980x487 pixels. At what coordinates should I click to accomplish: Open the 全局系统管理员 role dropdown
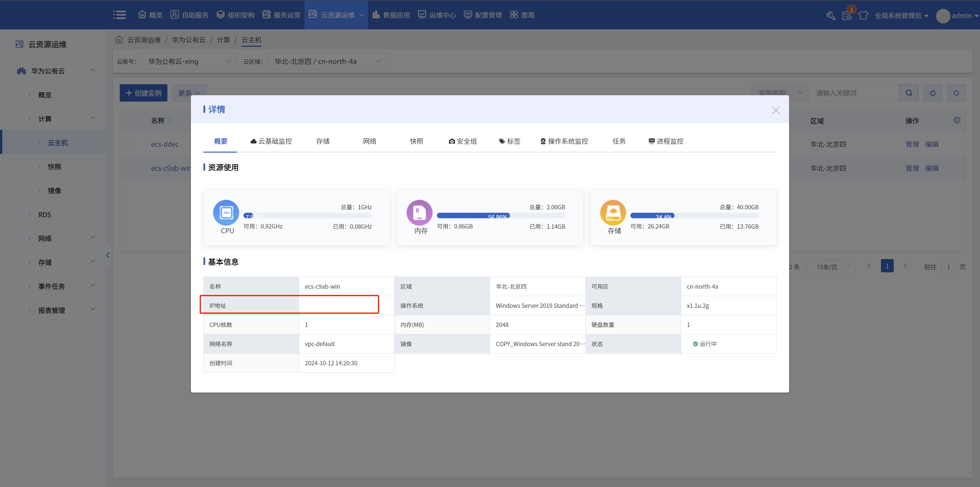point(901,16)
